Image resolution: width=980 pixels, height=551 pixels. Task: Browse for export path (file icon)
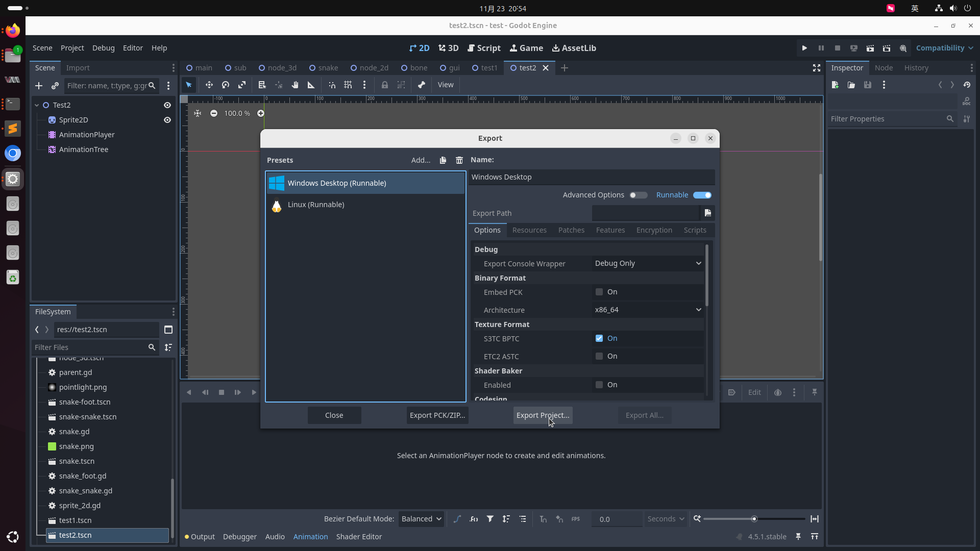[x=707, y=213]
